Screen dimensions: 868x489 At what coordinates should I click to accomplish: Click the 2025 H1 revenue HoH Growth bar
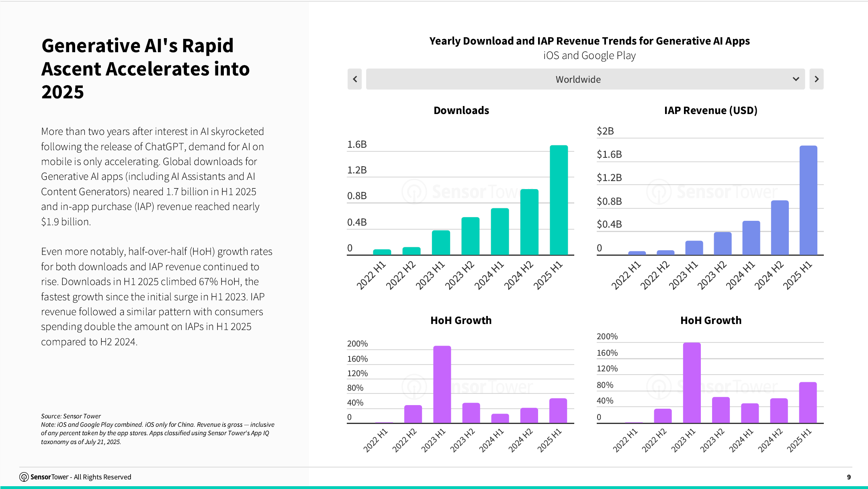(808, 402)
